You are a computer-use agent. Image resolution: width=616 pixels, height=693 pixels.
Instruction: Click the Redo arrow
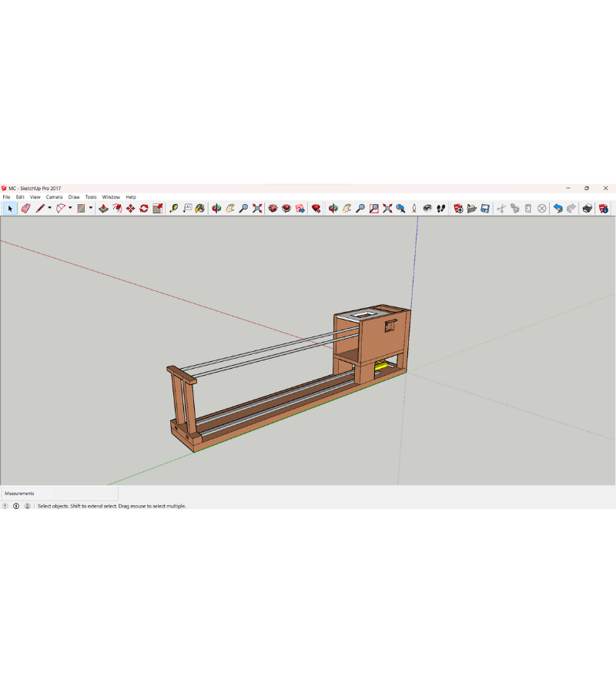(571, 209)
